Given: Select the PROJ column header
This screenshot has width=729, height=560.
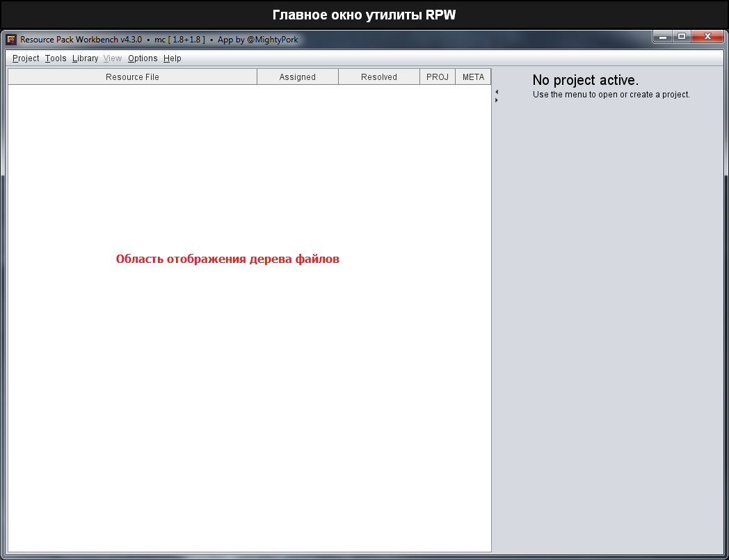Looking at the screenshot, I should 438,77.
